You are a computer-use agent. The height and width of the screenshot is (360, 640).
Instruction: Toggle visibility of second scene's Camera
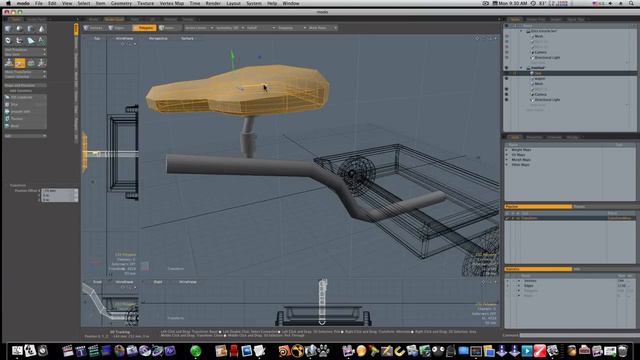507,94
